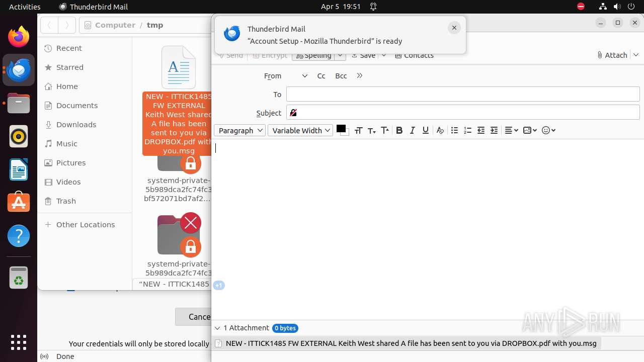644x362 pixels.
Task: Add a Cc field
Action: [321, 76]
